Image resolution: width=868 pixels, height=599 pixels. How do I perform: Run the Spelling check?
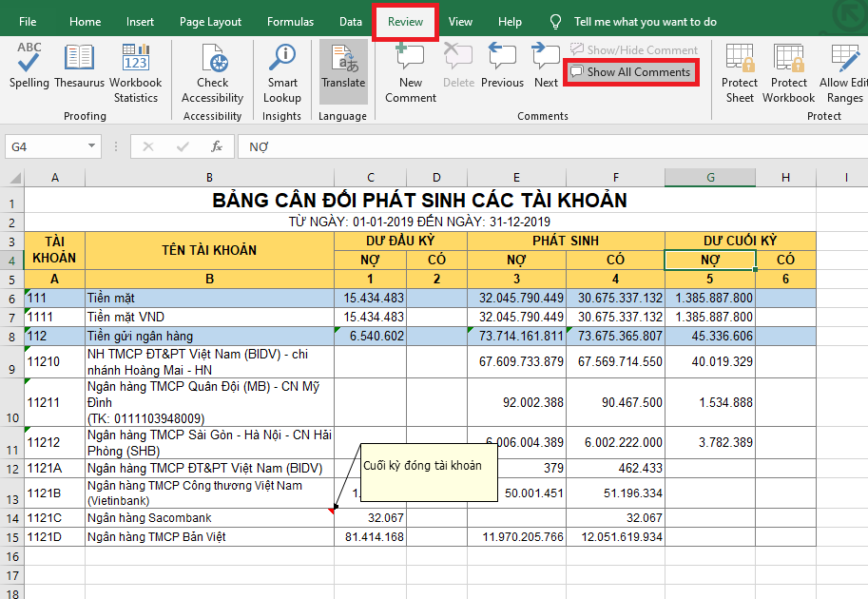(x=29, y=67)
